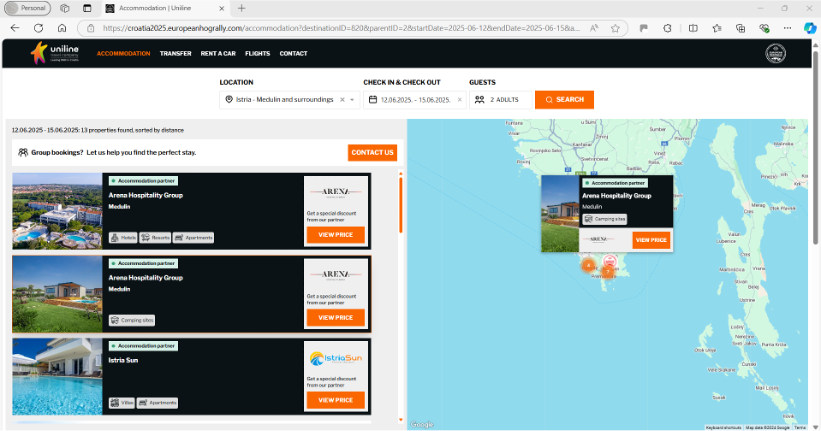Click Contact Us for group bookings
This screenshot has width=821, height=431.
click(x=372, y=152)
